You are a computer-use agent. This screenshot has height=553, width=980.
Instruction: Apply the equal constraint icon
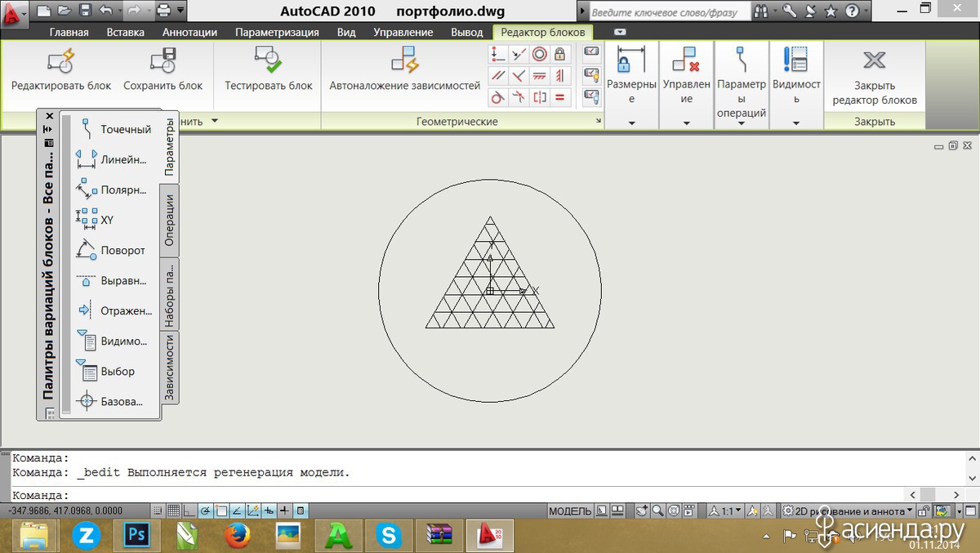[x=560, y=97]
